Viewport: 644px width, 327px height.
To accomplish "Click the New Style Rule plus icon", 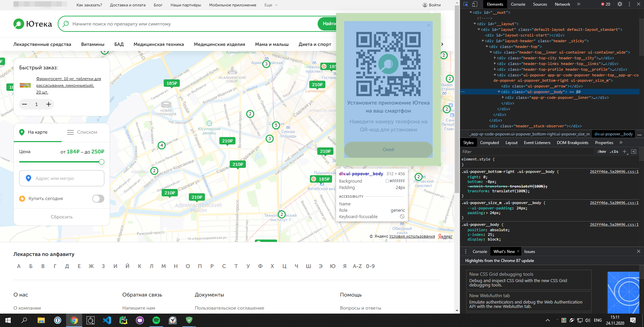I will click(x=625, y=151).
